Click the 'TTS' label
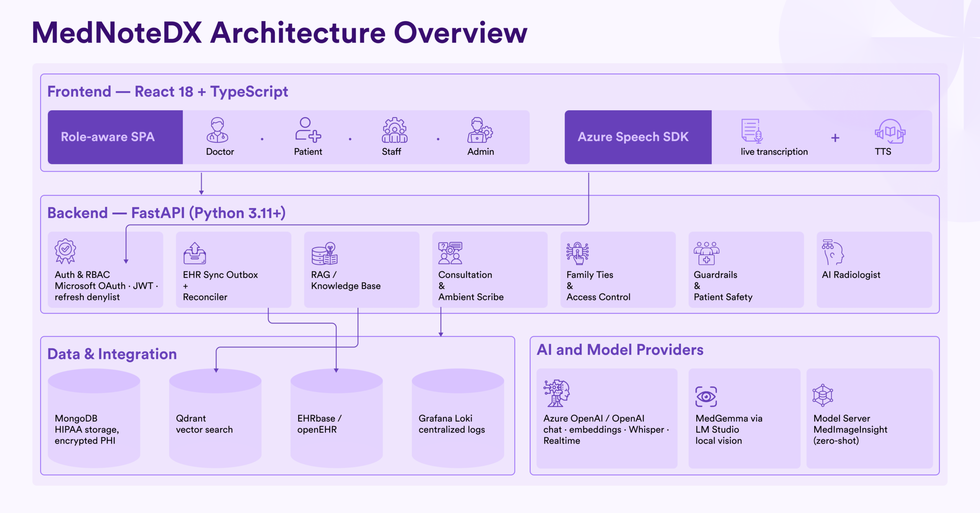This screenshot has height=513, width=980. coord(883,152)
